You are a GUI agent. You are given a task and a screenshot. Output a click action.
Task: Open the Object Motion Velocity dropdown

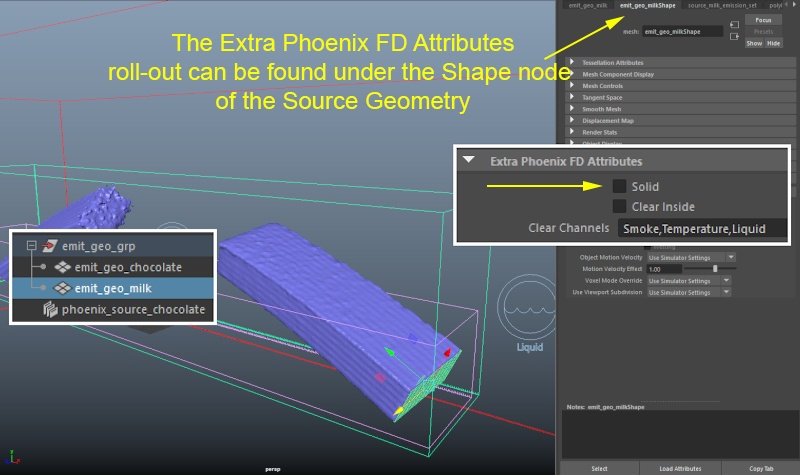click(x=691, y=257)
